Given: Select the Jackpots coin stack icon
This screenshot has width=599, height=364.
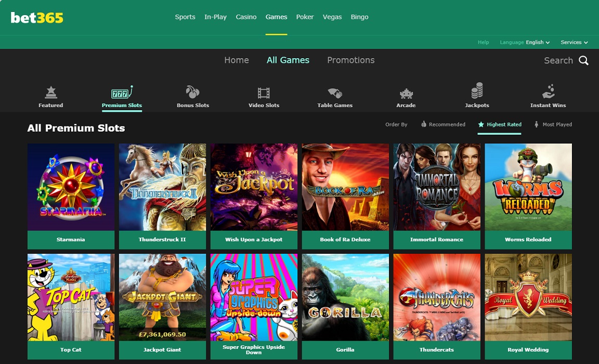Looking at the screenshot, I should 477,92.
